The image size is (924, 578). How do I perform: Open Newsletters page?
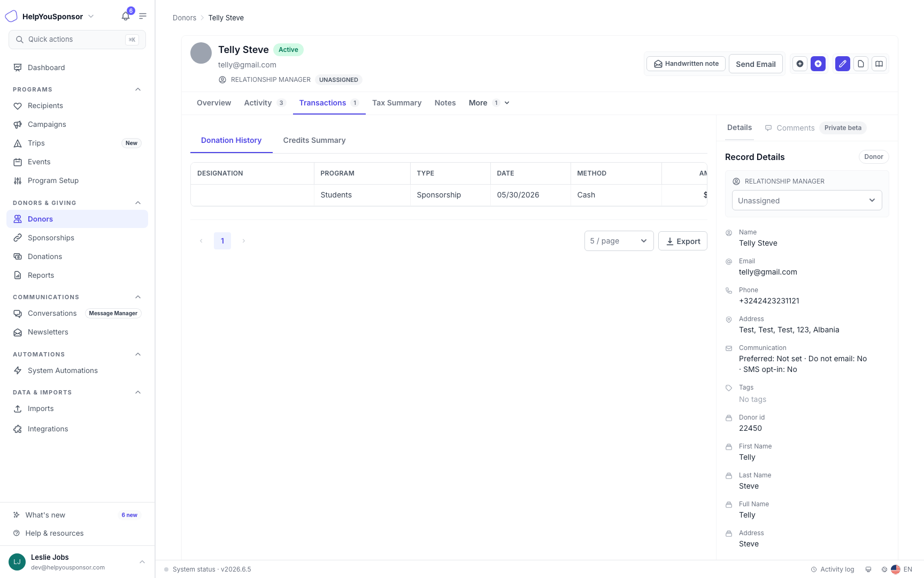[77, 332]
